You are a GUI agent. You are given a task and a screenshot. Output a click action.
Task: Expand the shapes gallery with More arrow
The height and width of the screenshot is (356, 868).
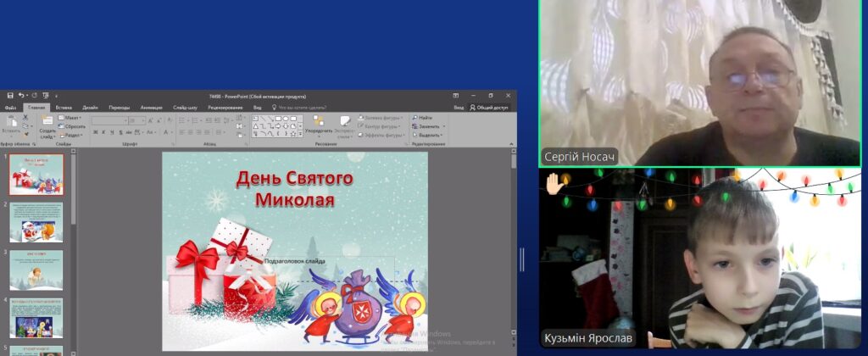click(x=300, y=133)
